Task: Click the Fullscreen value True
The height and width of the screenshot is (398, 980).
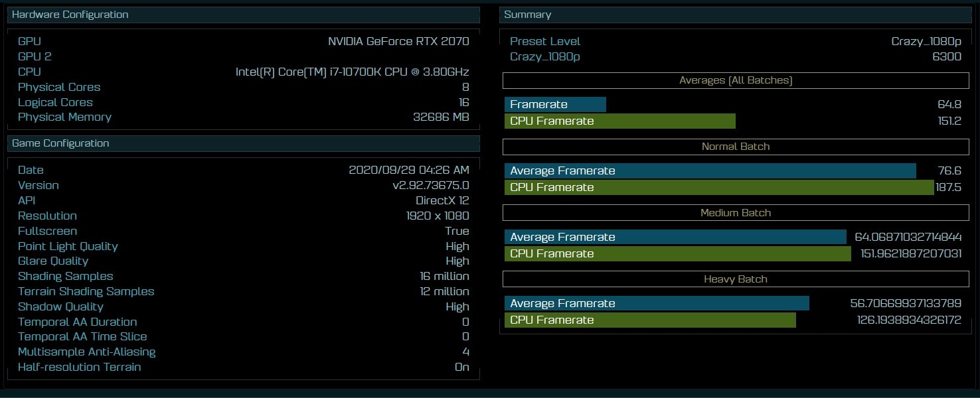Action: [457, 231]
